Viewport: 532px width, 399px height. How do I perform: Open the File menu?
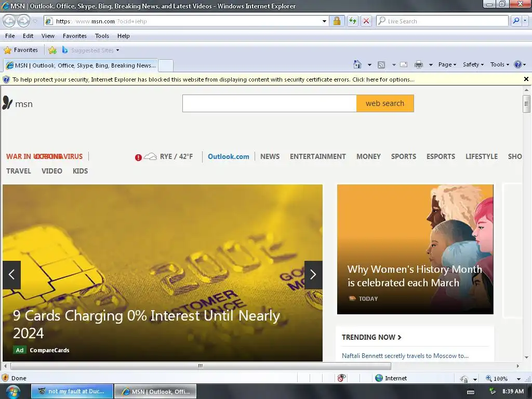10,36
